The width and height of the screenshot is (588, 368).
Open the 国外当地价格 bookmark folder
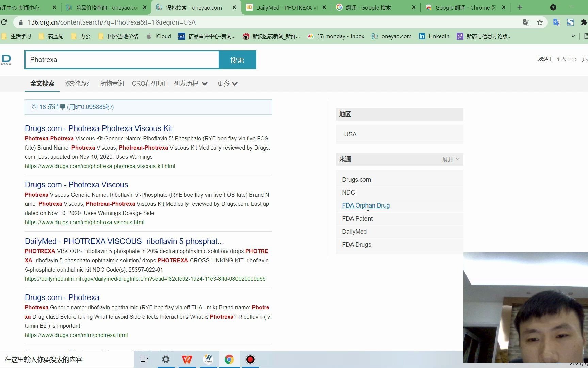pos(118,36)
